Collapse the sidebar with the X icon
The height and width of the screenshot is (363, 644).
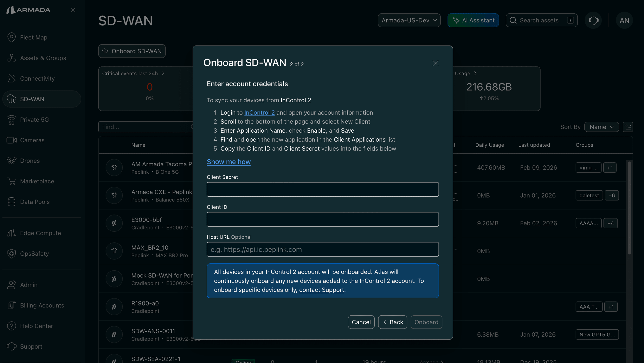73,10
